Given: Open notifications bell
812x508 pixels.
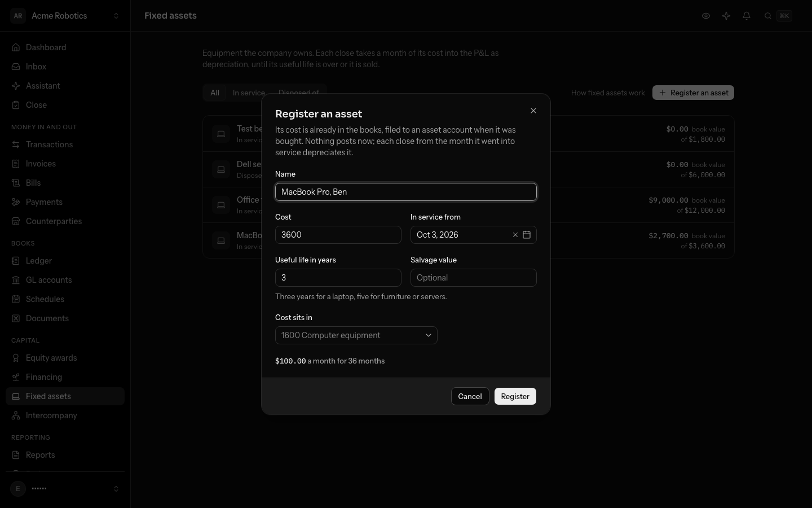Looking at the screenshot, I should [747, 16].
